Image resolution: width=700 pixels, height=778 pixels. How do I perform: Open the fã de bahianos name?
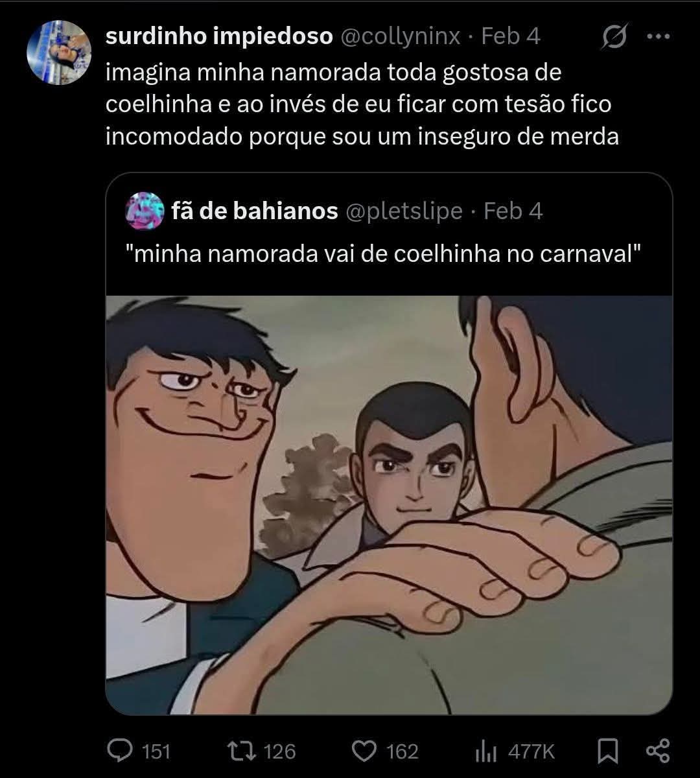(255, 211)
